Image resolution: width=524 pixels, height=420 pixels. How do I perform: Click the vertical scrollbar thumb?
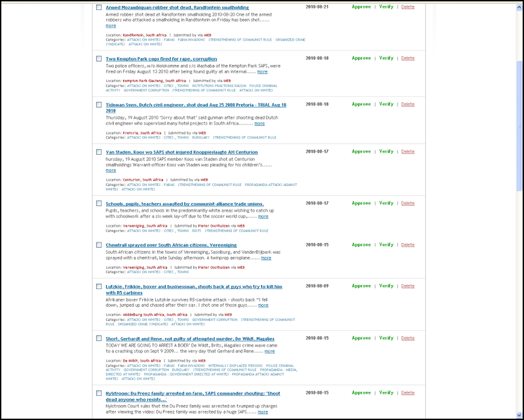tap(519, 126)
